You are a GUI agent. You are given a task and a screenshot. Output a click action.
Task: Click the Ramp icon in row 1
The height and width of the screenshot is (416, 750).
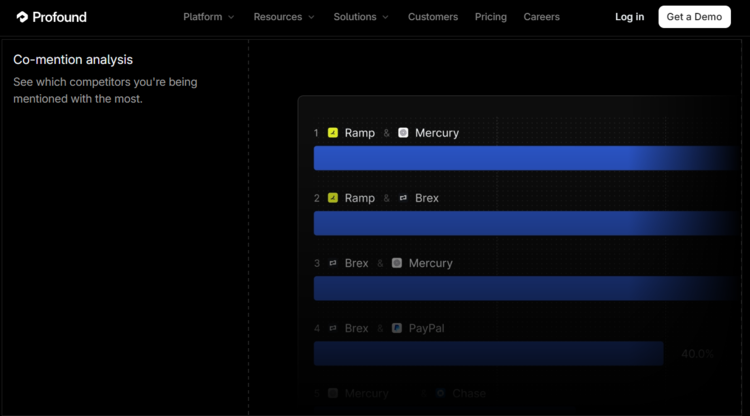pyautogui.click(x=333, y=132)
